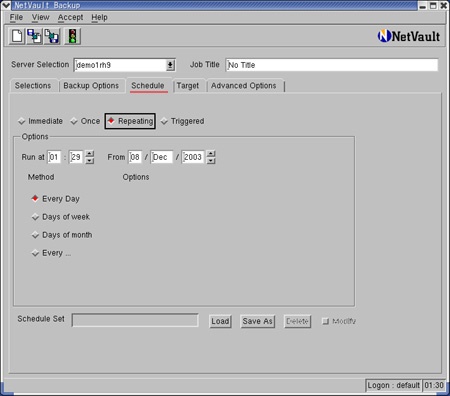Choose the Every Day method
The image size is (450, 396).
point(55,199)
